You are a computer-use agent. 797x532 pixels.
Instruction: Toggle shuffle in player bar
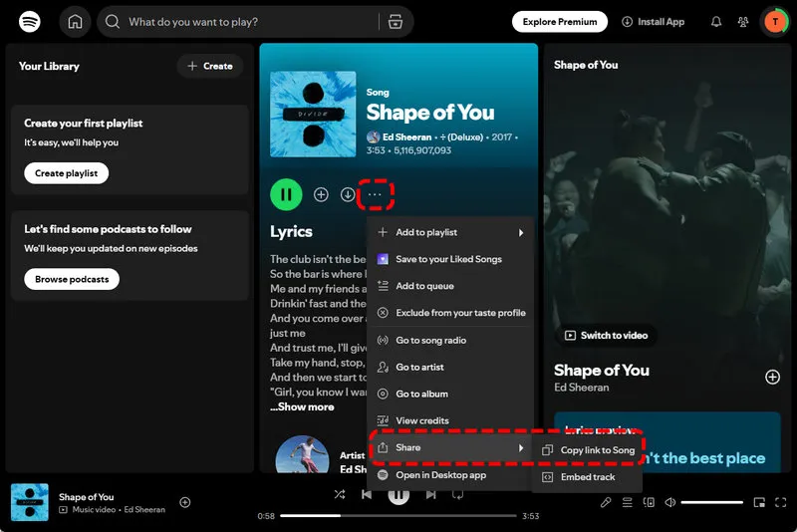340,494
